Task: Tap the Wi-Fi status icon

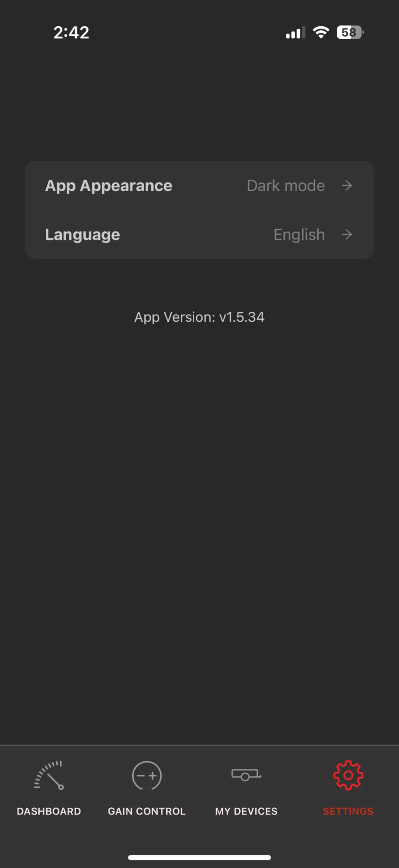Action: 321,32
